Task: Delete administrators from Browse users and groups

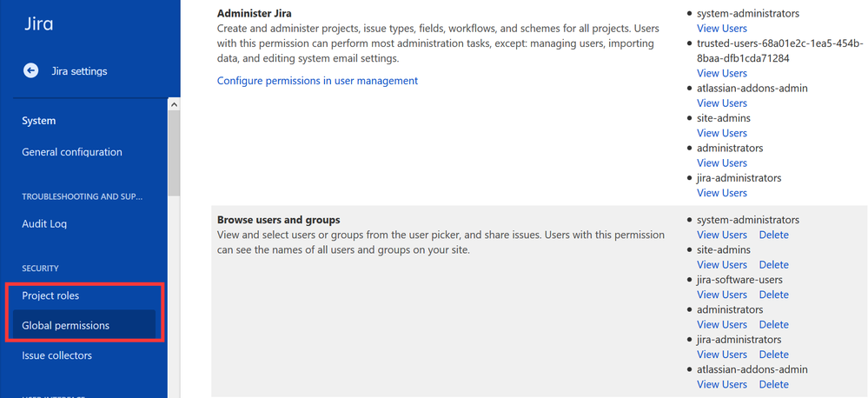Action: [x=774, y=324]
